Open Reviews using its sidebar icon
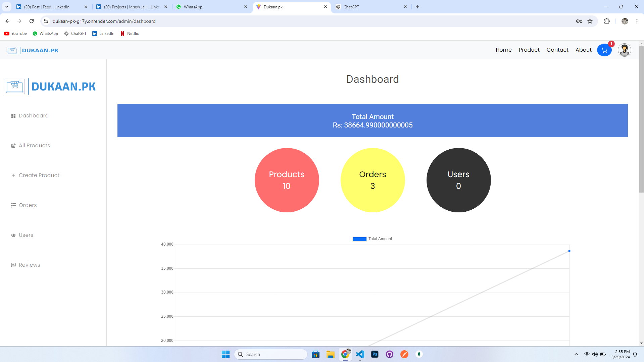This screenshot has width=644, height=362. (x=13, y=265)
